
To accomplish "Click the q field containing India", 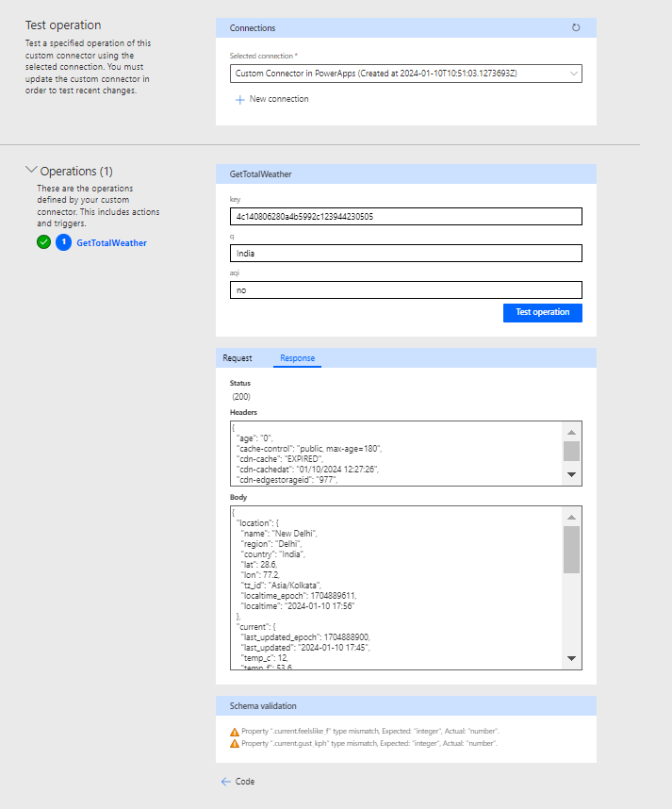I will (x=405, y=253).
